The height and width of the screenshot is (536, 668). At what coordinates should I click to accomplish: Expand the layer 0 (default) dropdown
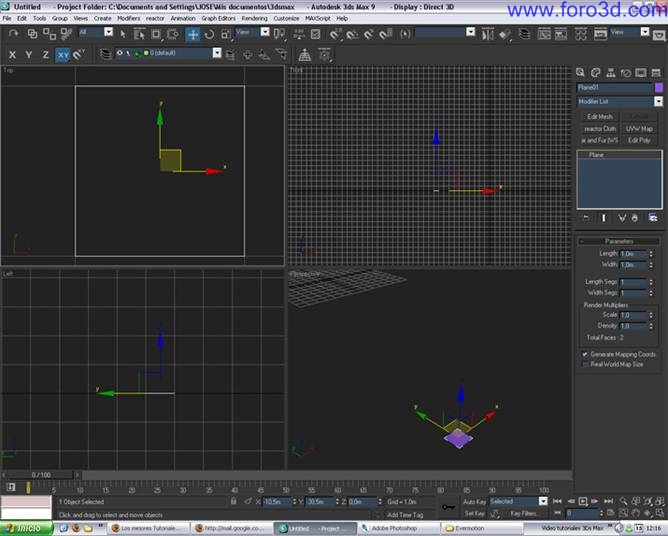(x=217, y=53)
